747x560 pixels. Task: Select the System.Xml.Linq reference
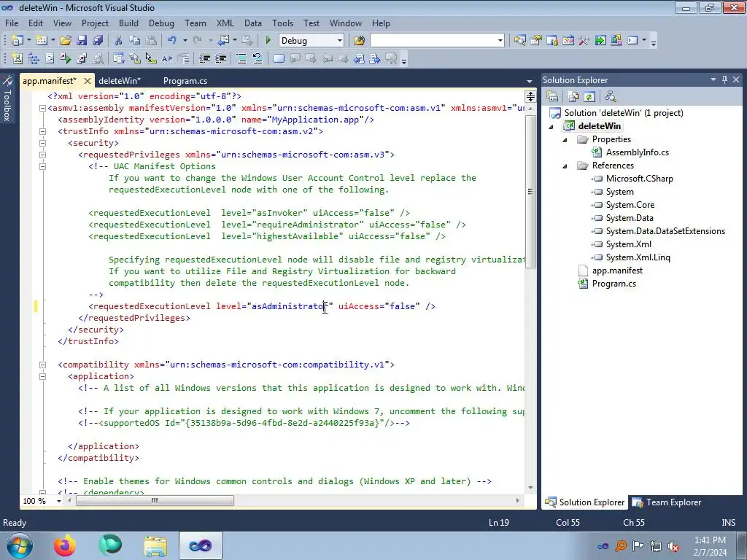pyautogui.click(x=638, y=257)
